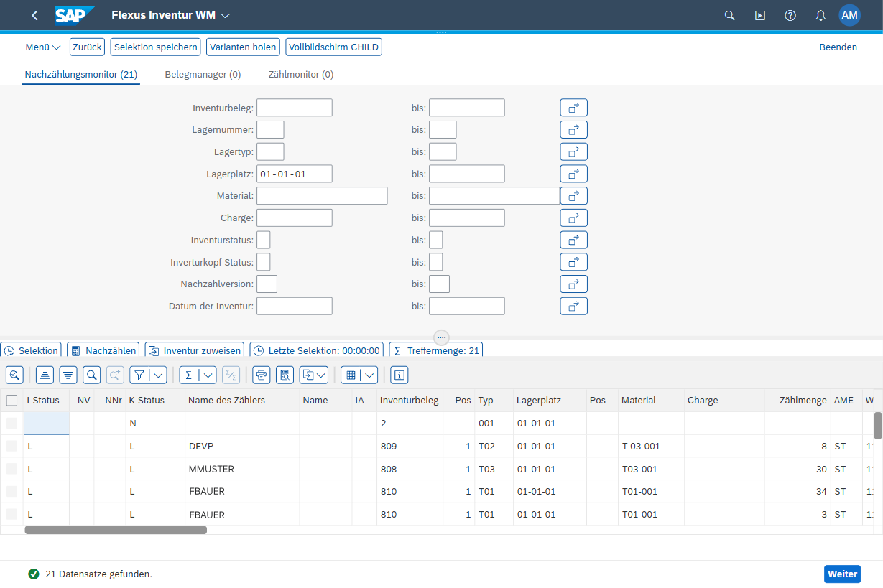Viewport: 883px width, 588px height.
Task: Click the Details magnifier icon in the table toolbar
Action: [x=14, y=375]
